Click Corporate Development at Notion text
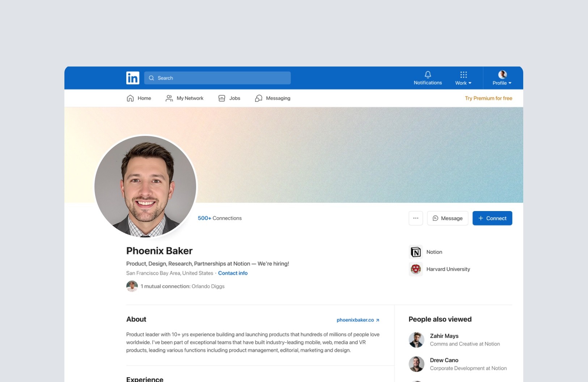 [x=468, y=368]
